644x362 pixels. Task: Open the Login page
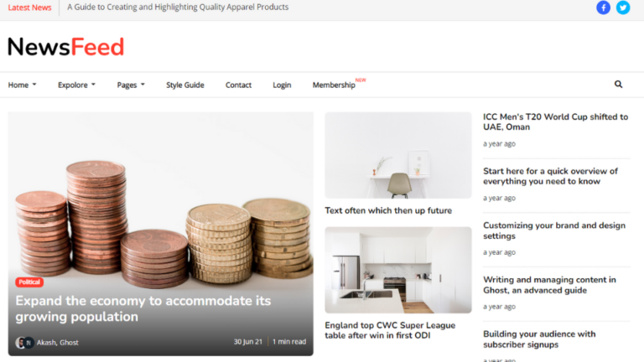pyautogui.click(x=282, y=85)
